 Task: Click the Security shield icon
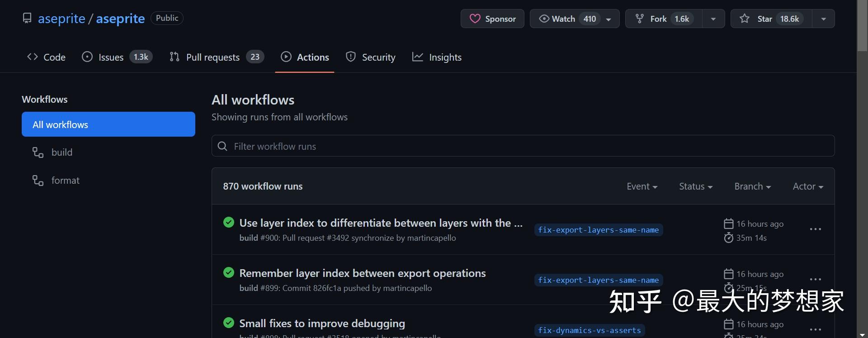[351, 57]
